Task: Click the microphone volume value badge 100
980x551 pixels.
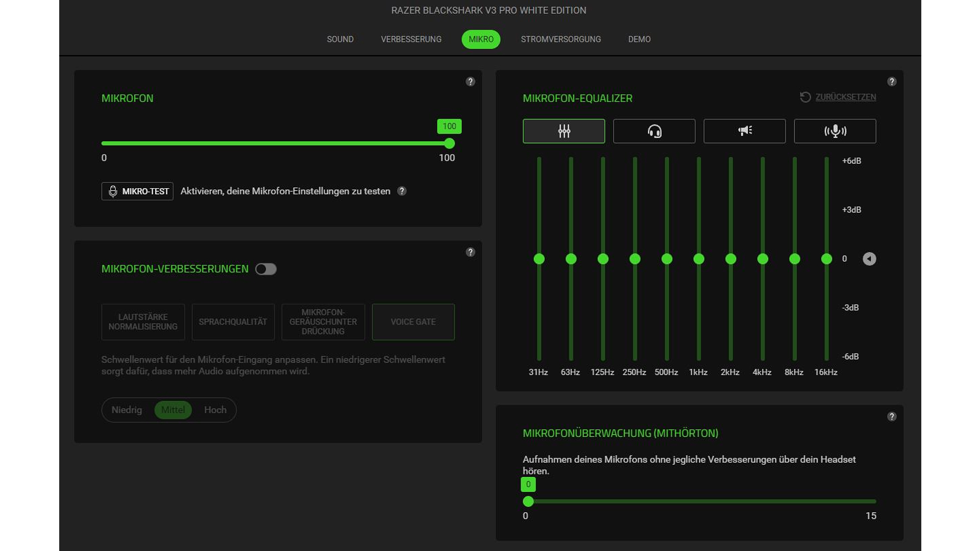Action: (449, 126)
